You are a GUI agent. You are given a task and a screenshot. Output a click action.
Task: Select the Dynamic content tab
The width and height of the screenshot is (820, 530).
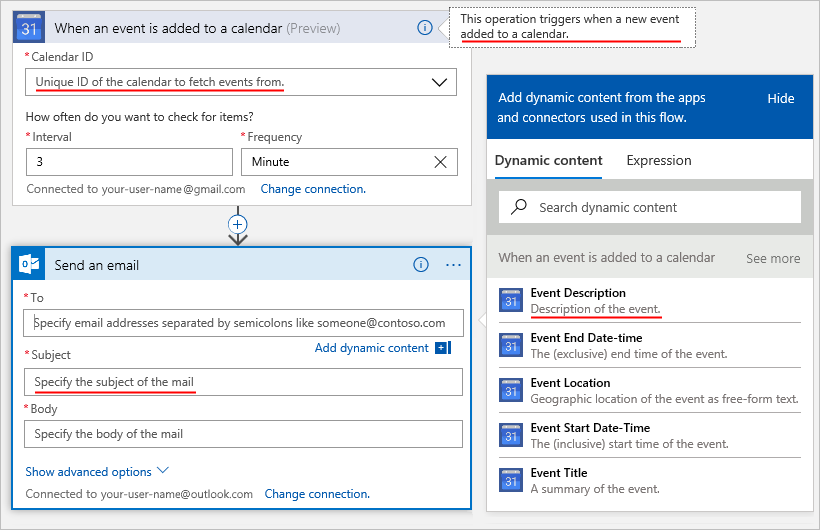click(x=549, y=161)
